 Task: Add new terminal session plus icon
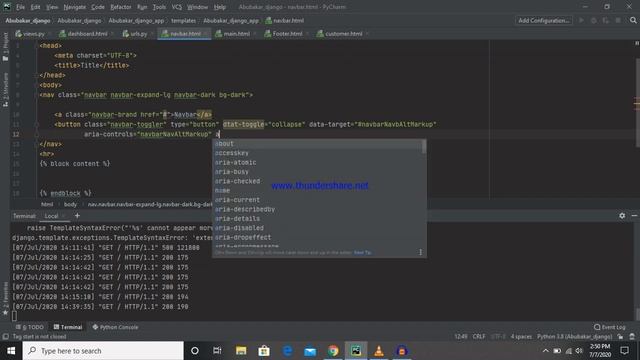(x=77, y=216)
